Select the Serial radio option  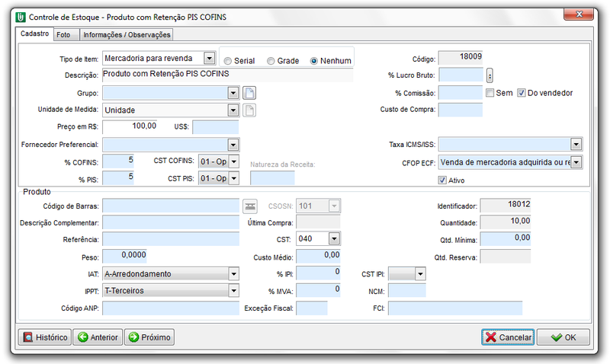point(228,61)
